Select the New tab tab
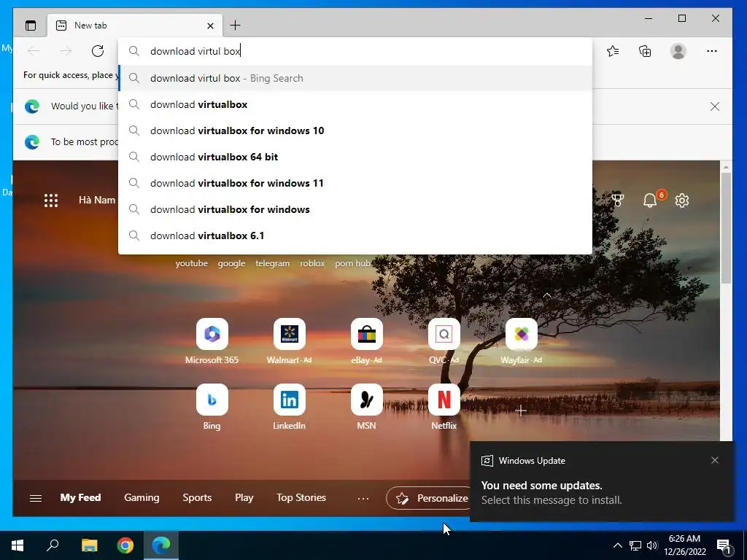This screenshot has width=747, height=560. [135, 26]
